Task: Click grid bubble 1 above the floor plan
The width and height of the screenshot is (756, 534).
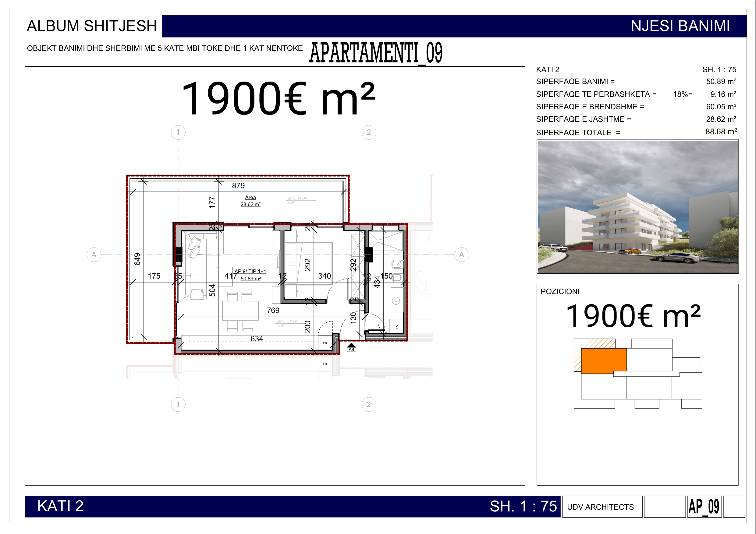Action: click(178, 132)
